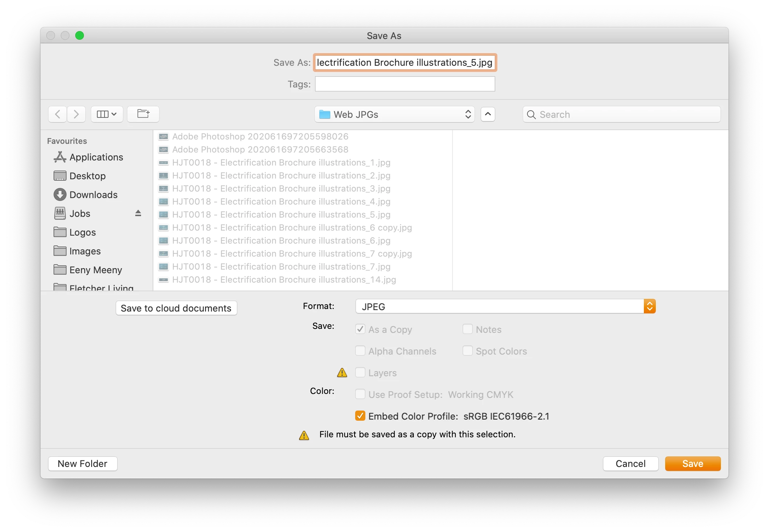
Task: Click the back navigation arrow
Action: [58, 114]
